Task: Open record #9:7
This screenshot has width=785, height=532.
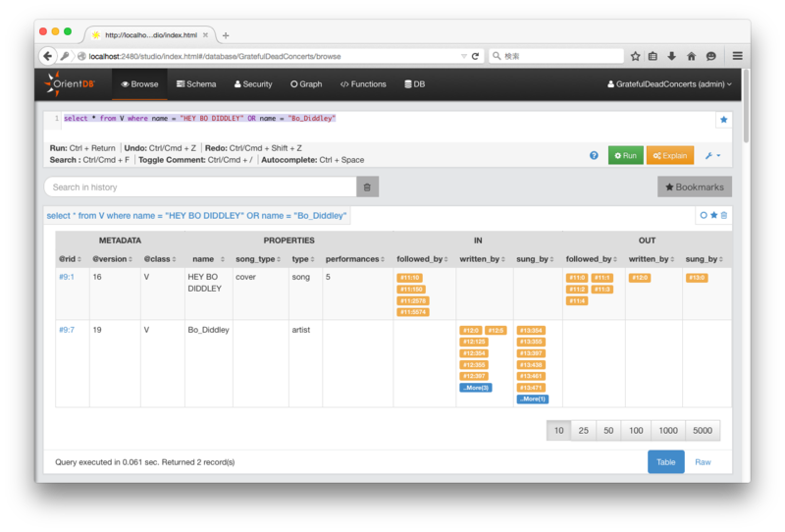Action: point(67,330)
